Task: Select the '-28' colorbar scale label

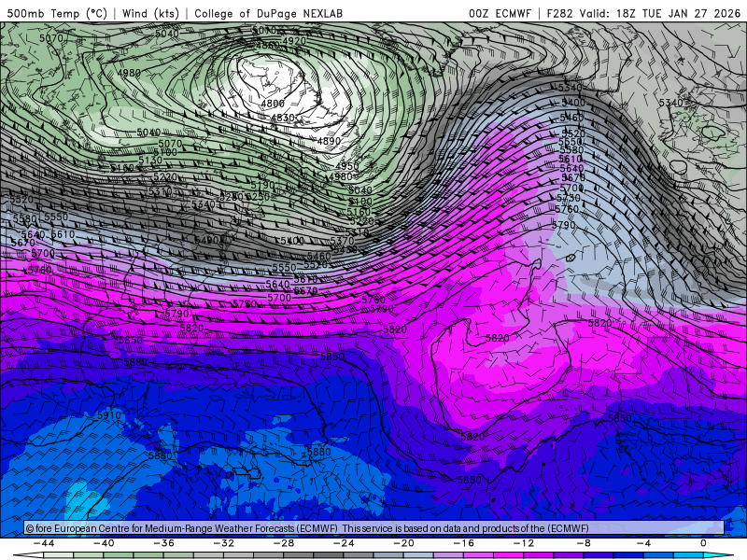Action: (284, 543)
